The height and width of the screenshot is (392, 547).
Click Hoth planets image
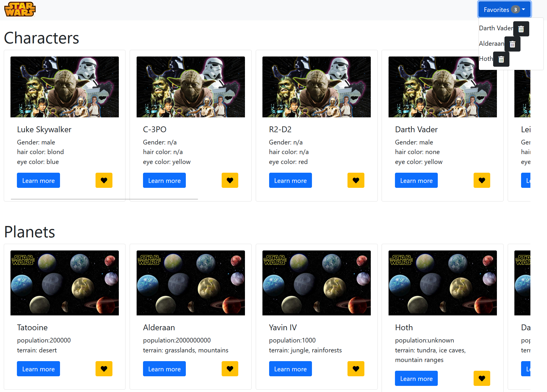(443, 283)
